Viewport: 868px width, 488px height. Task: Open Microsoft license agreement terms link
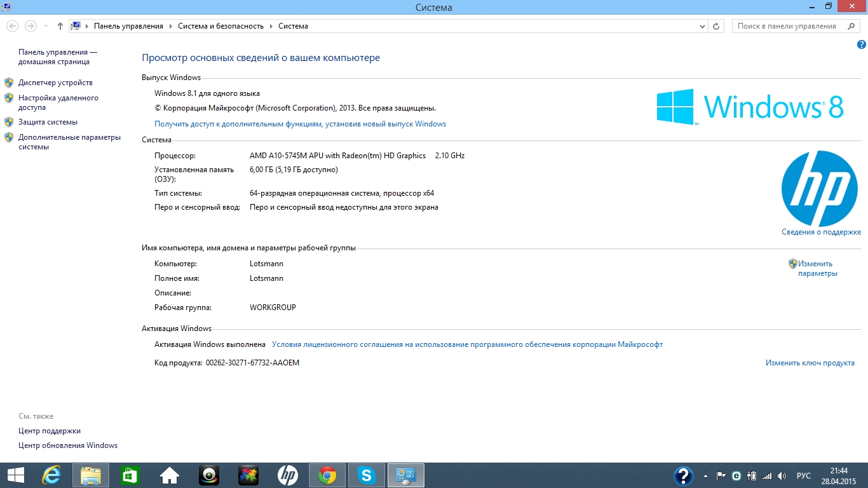coord(467,344)
